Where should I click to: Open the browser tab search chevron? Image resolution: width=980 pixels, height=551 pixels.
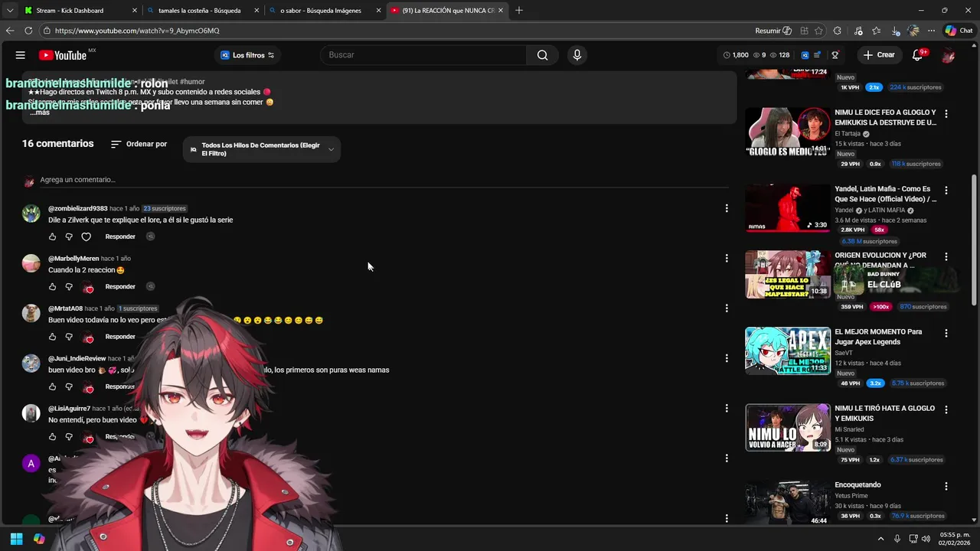[10, 11]
